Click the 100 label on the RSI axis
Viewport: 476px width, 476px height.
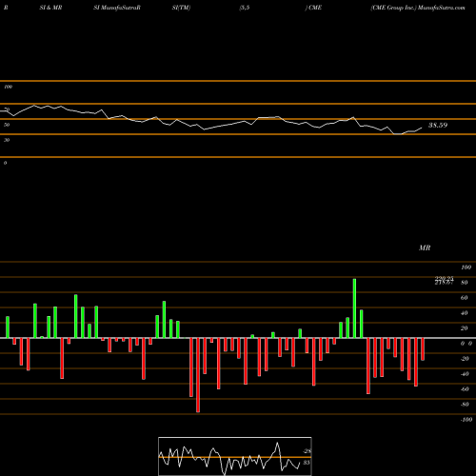point(9,87)
